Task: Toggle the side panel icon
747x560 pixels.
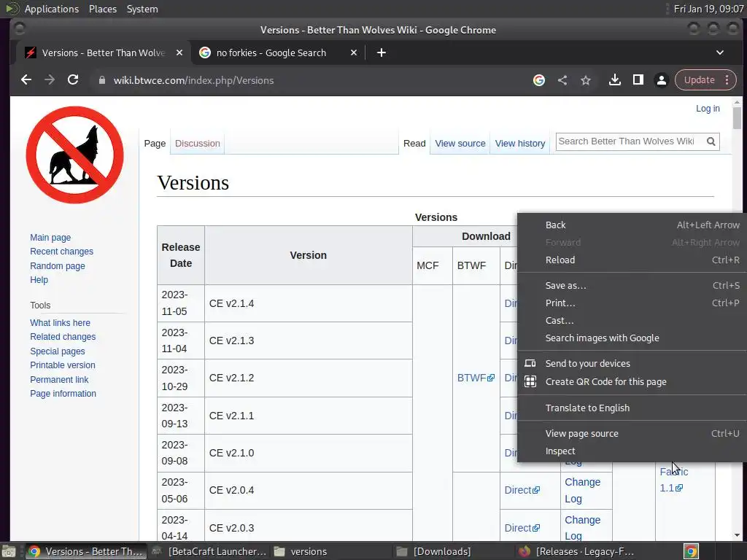Action: click(x=638, y=80)
